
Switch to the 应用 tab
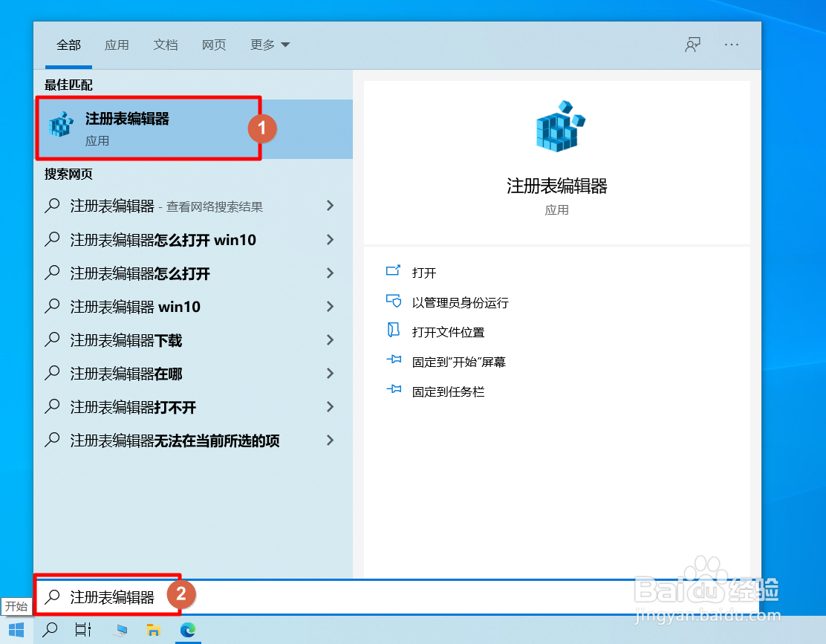[x=117, y=45]
